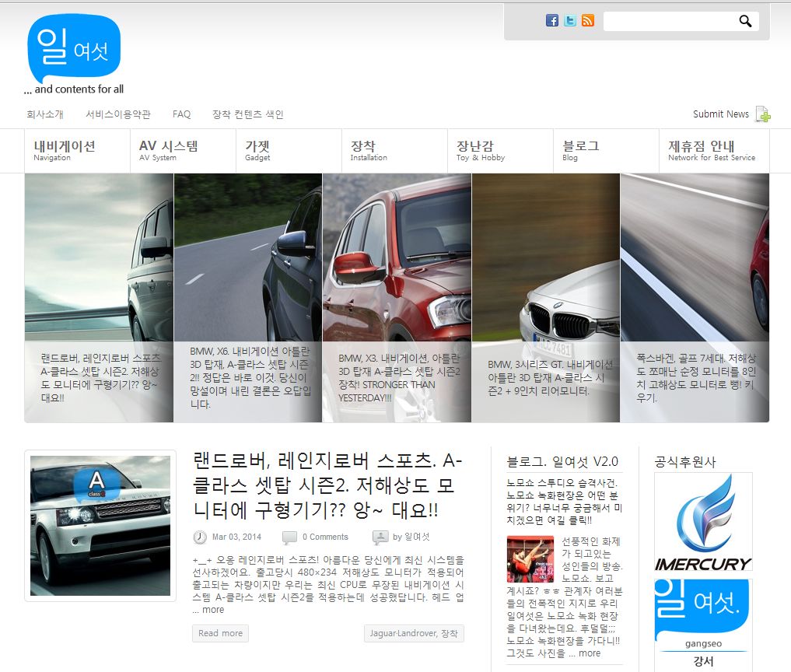Image resolution: width=791 pixels, height=672 pixels.
Task: Click the clock icon beside Mar 03, 2014
Action: 200,537
